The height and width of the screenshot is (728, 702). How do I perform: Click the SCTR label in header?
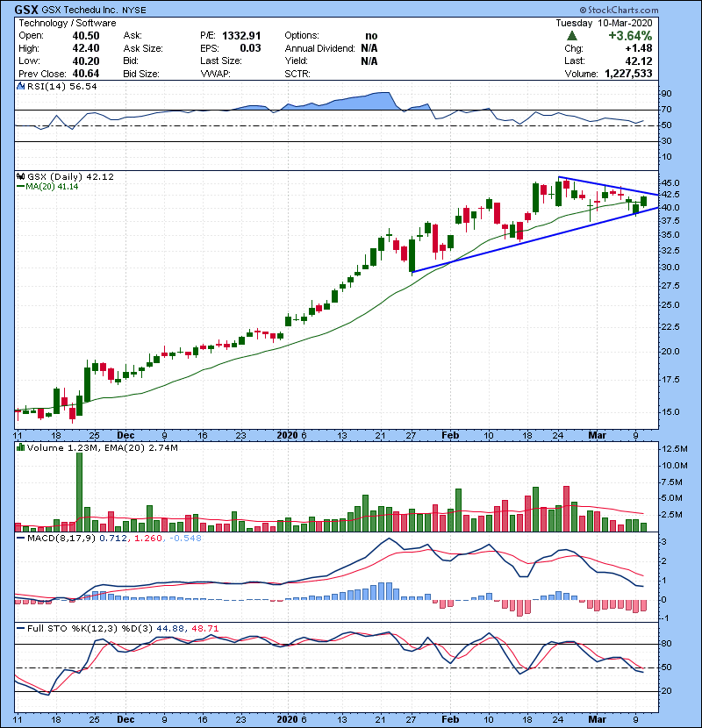[x=297, y=74]
